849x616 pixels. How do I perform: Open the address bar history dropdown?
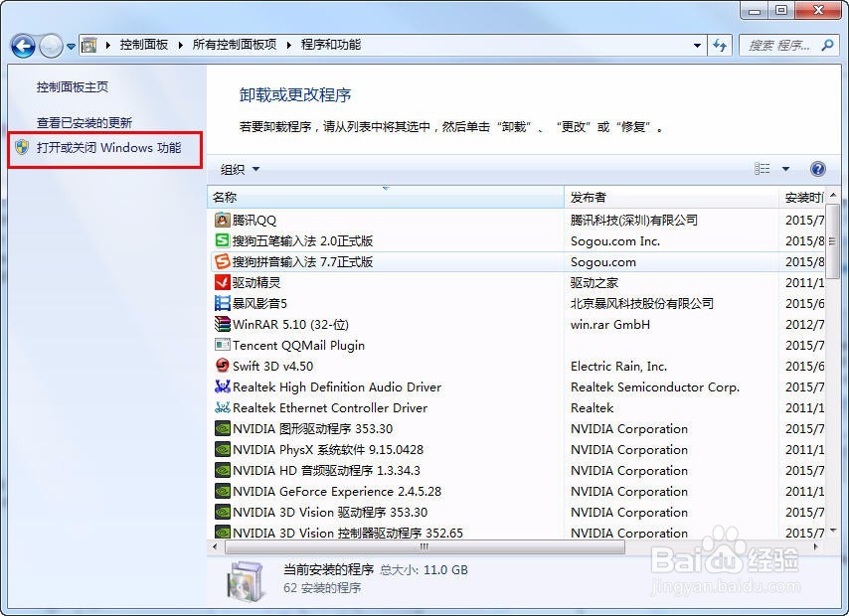tap(698, 46)
